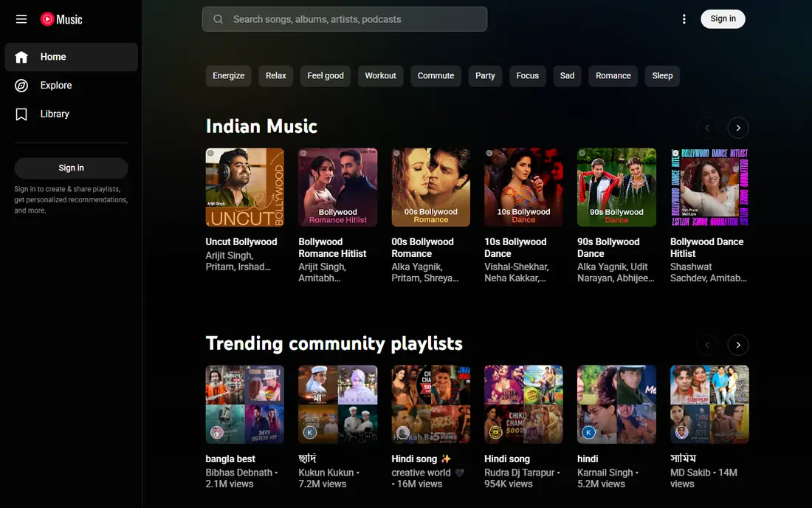This screenshot has height=508, width=812.
Task: Click the Explore compass icon
Action: (x=21, y=86)
